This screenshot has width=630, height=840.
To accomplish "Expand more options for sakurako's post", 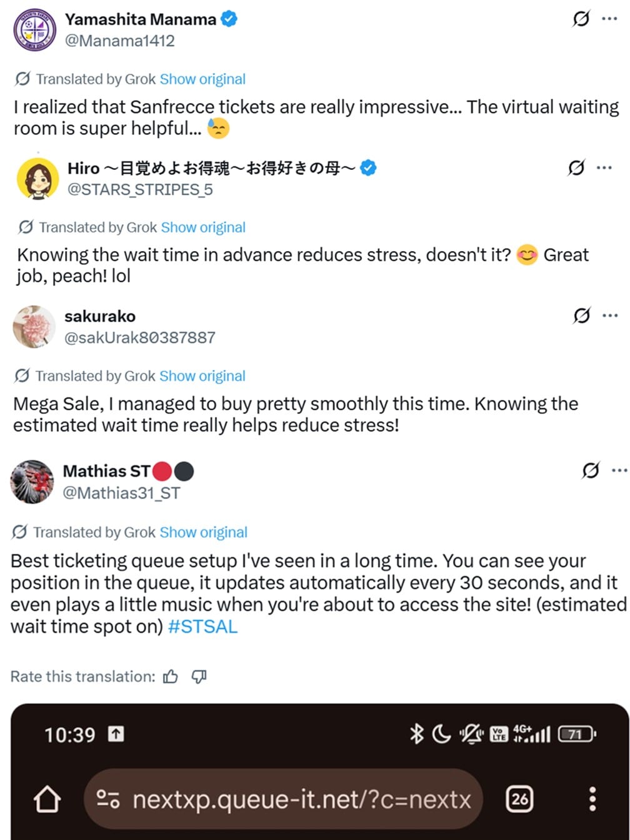I will (610, 316).
